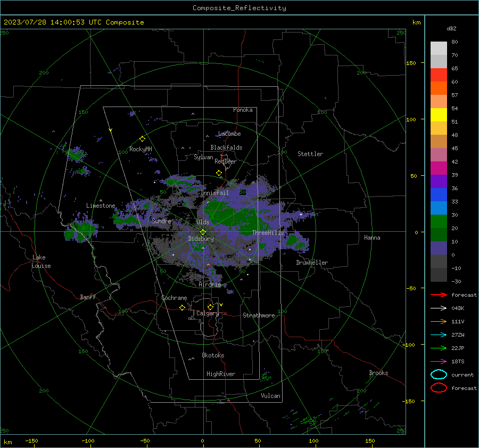Click the Brooks map label
479x448 pixels.
(378, 373)
